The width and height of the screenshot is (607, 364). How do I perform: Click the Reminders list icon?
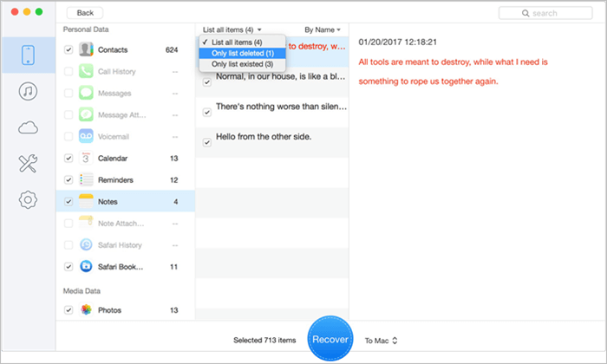(x=86, y=179)
